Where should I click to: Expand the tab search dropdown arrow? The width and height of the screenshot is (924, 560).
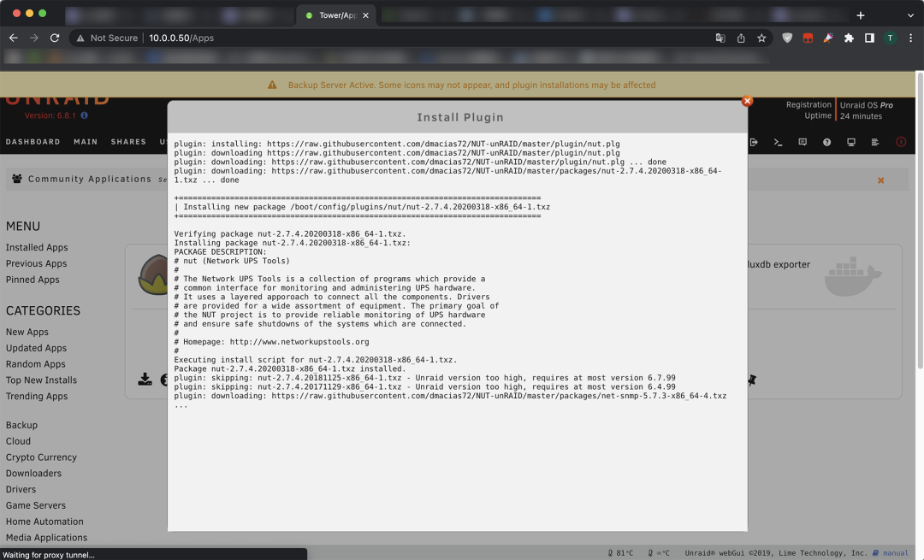pyautogui.click(x=910, y=15)
